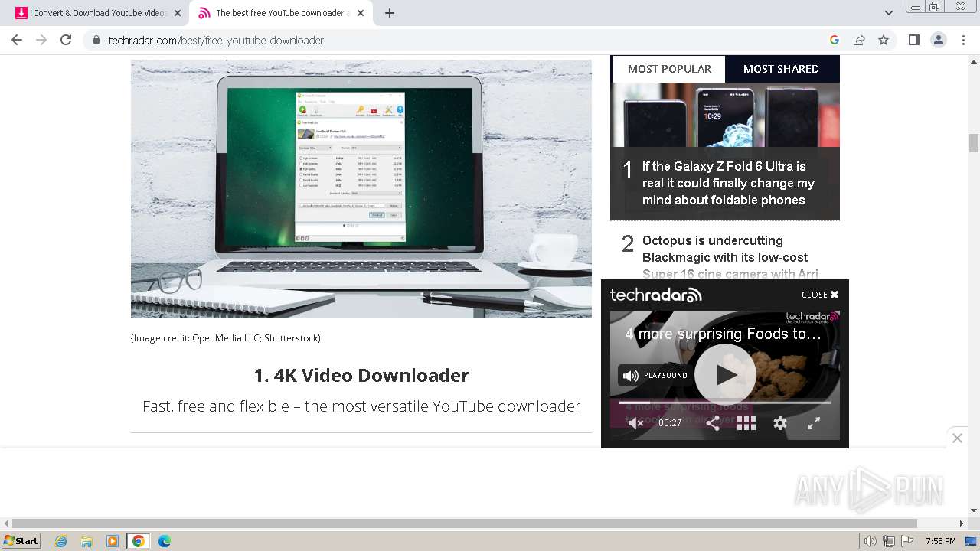Open the Action Center flag icon
The width and height of the screenshot is (980, 551).
pyautogui.click(x=907, y=541)
